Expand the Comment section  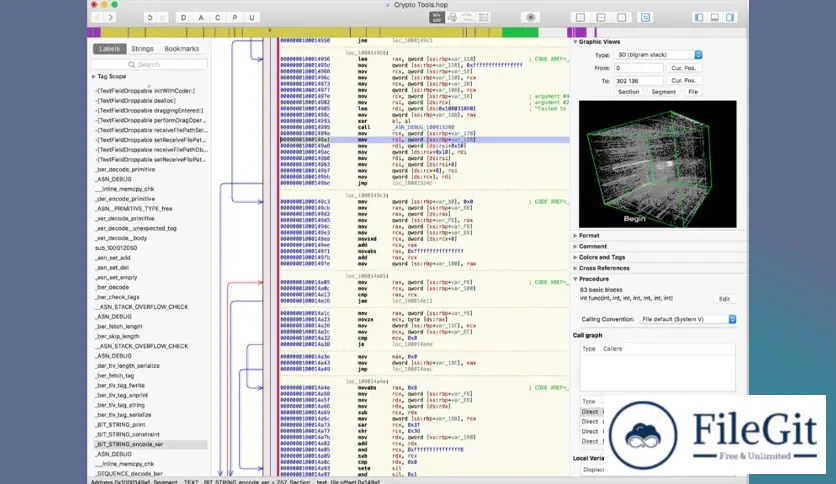(x=575, y=246)
